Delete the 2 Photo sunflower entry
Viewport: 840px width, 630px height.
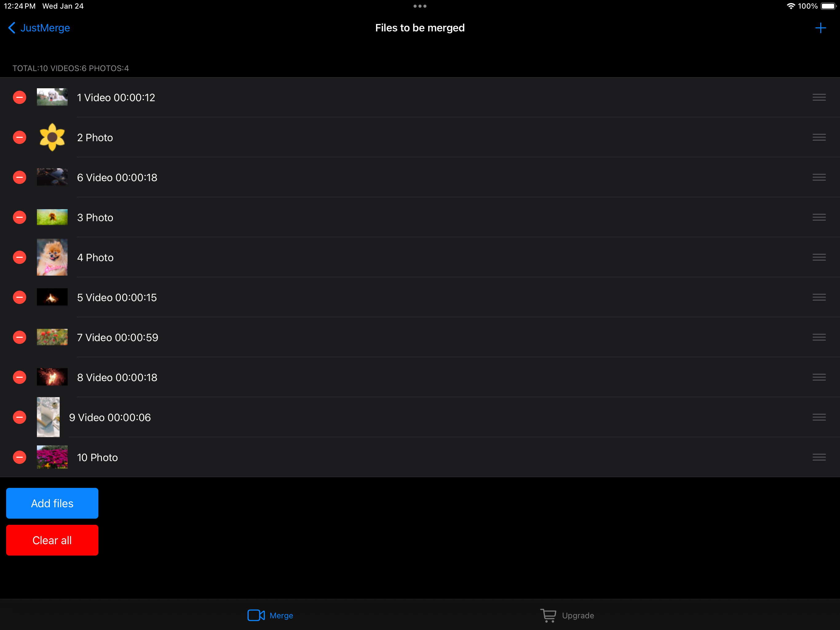(19, 137)
